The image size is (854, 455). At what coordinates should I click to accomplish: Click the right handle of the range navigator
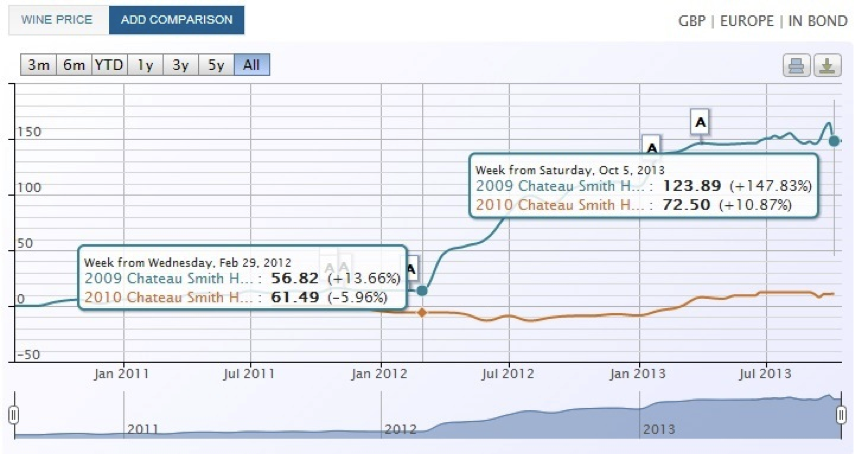pyautogui.click(x=841, y=415)
